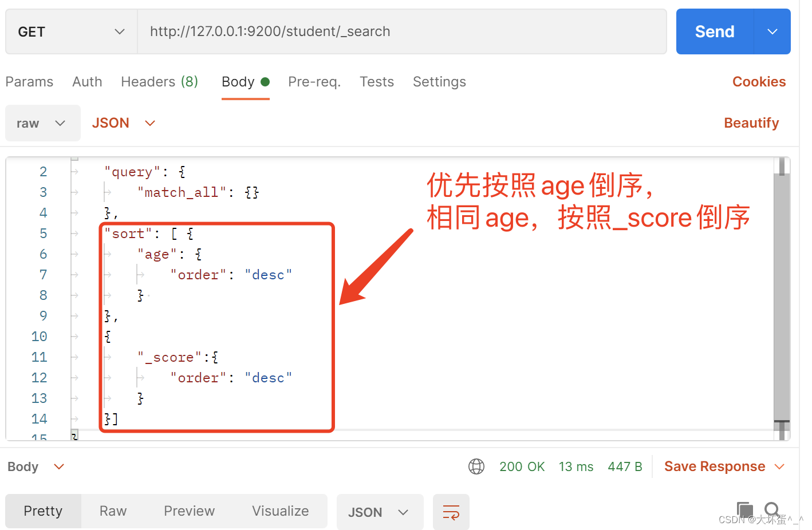
Task: Click the request URL field
Action: click(x=402, y=31)
